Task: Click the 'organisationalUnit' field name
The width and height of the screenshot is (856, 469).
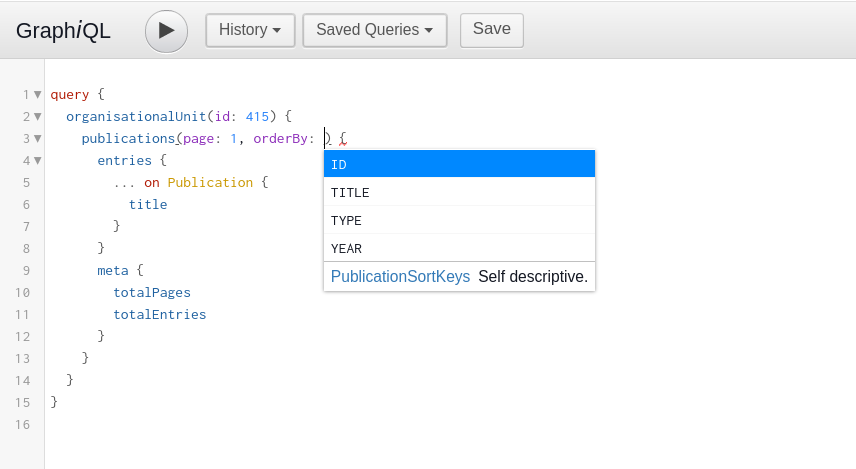Action: pos(136,116)
